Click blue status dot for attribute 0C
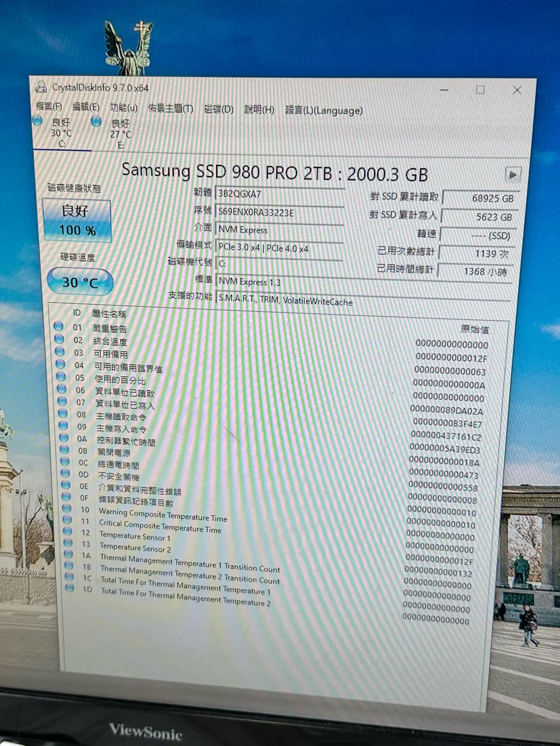 tap(64, 462)
